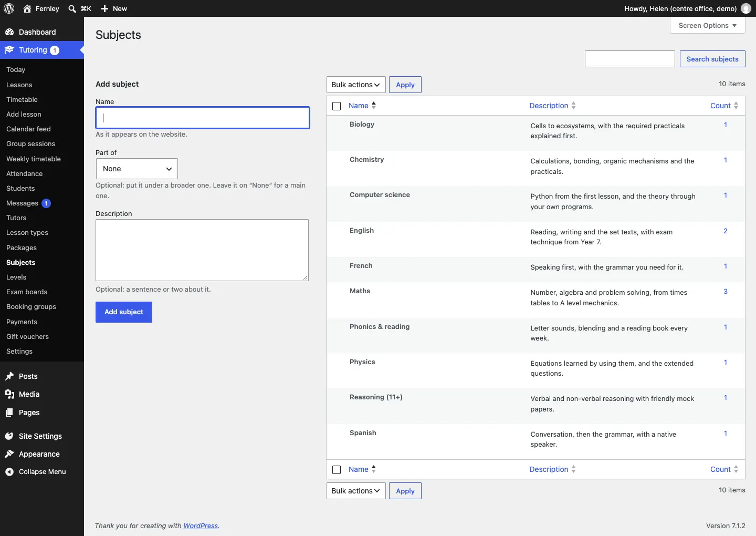Sort by the top Name column arrows
The height and width of the screenshot is (536, 756).
374,105
